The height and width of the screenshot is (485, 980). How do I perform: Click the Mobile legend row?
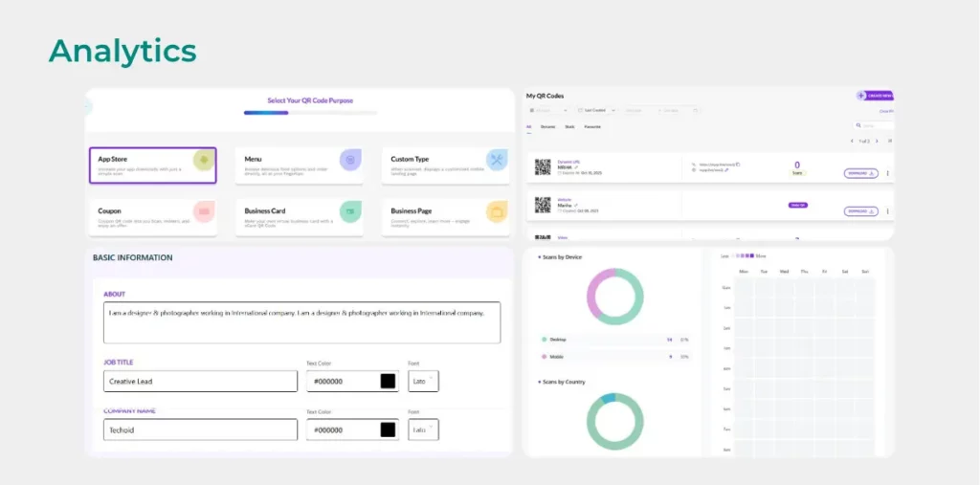click(615, 356)
